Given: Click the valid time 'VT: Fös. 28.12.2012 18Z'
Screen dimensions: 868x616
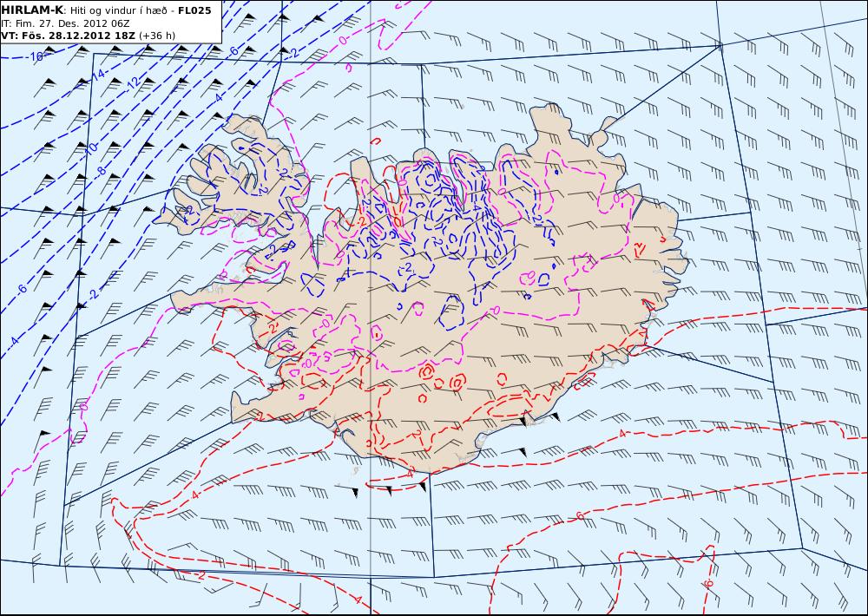Looking at the screenshot, I should click(68, 36).
